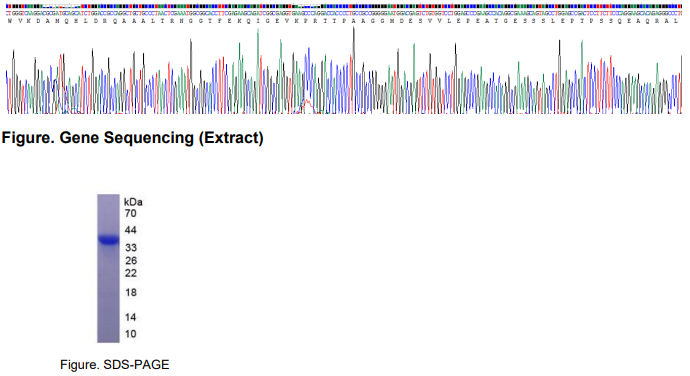This screenshot has height=376, width=690.
Task: Select the amino acid letter row
Action: coord(344,21)
